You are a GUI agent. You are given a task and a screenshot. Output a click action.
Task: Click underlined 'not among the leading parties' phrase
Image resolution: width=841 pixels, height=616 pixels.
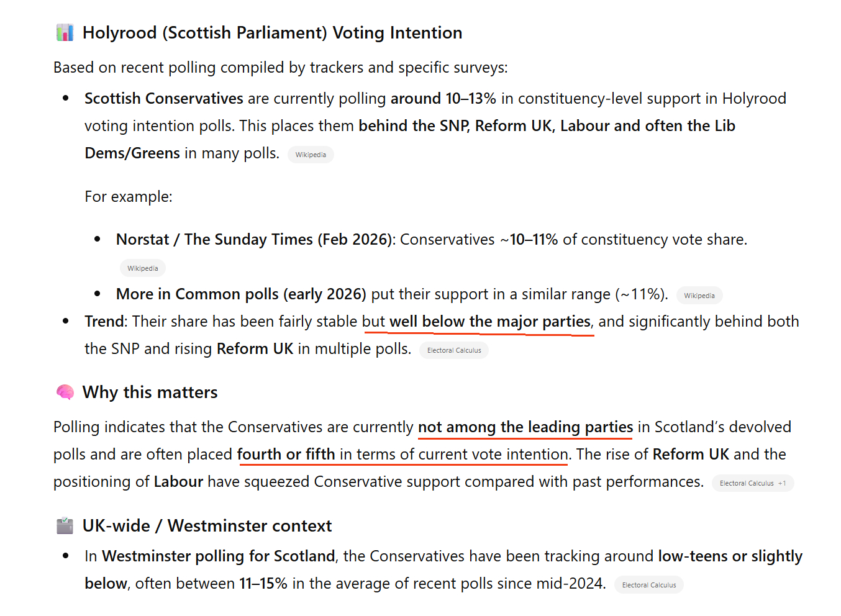[525, 427]
